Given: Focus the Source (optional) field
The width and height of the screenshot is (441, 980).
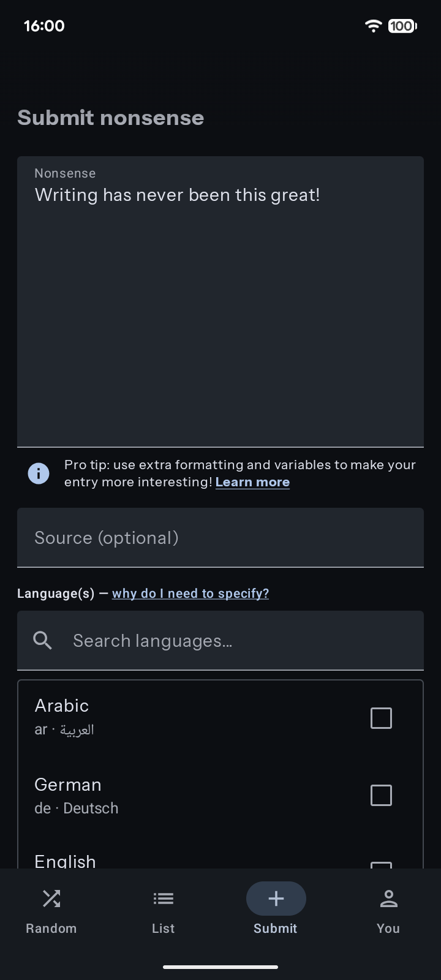Looking at the screenshot, I should [221, 538].
